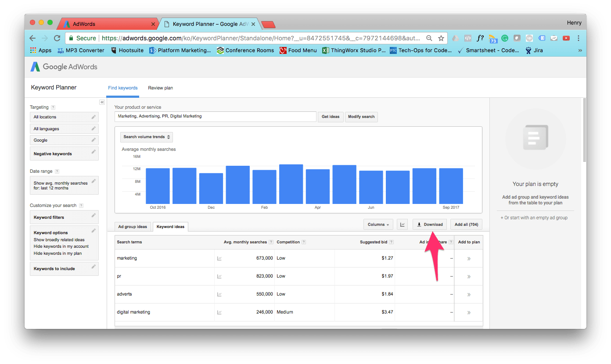Switch to the AdWords browser tab

[108, 24]
